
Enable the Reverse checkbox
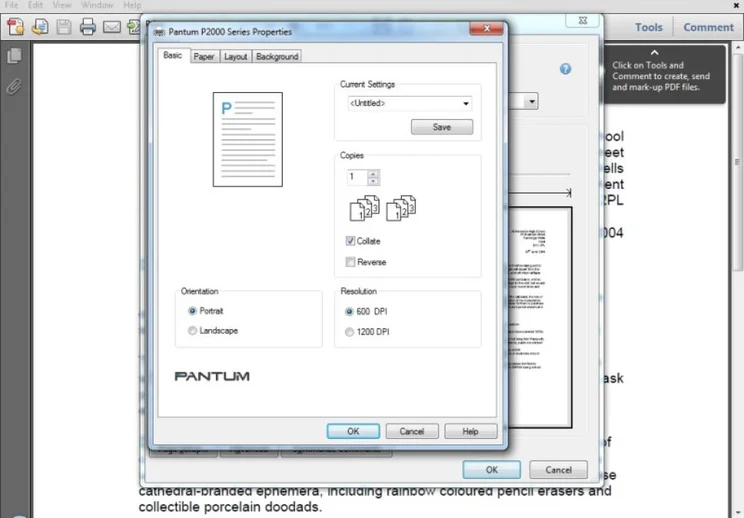pos(350,262)
